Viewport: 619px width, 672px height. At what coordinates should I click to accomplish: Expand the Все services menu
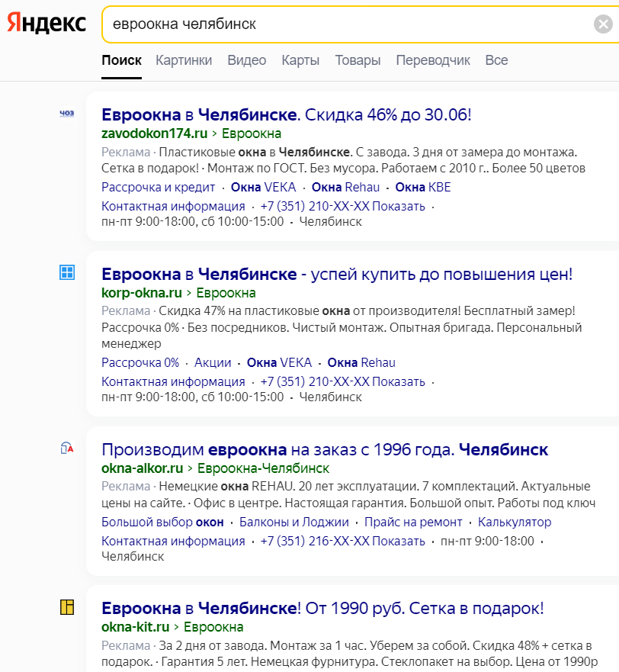496,60
